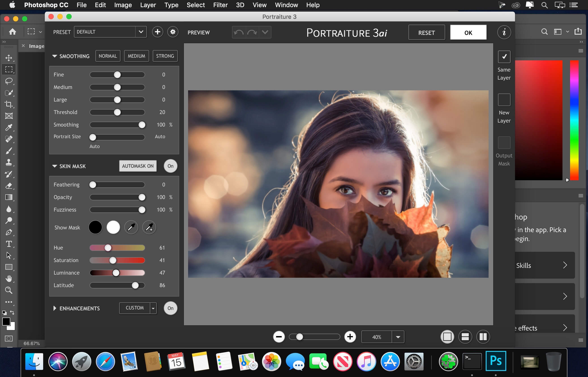
Task: Click the MEDIUM smoothing preset button
Action: (136, 56)
